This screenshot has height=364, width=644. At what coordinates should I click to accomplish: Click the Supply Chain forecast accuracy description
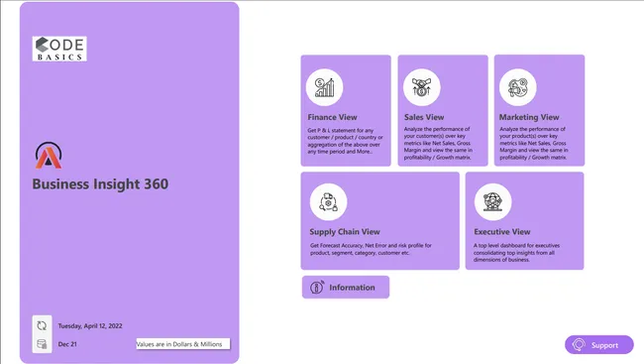(371, 249)
